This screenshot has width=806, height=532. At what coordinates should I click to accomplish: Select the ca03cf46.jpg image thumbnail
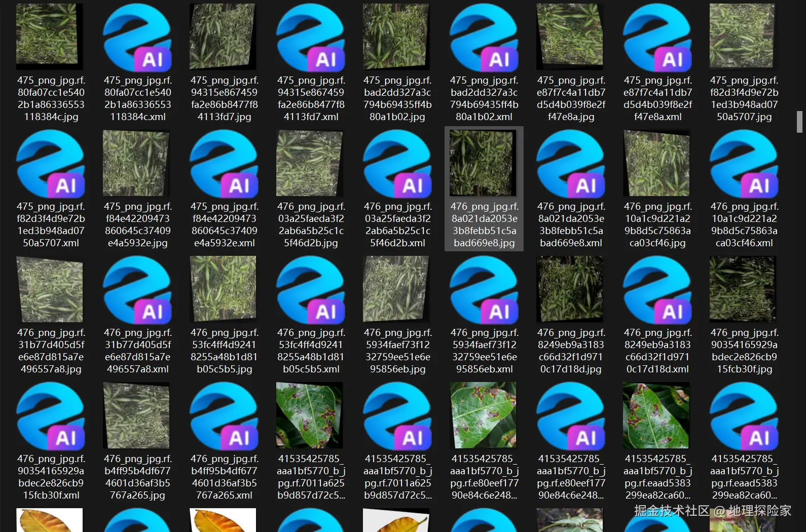656,163
